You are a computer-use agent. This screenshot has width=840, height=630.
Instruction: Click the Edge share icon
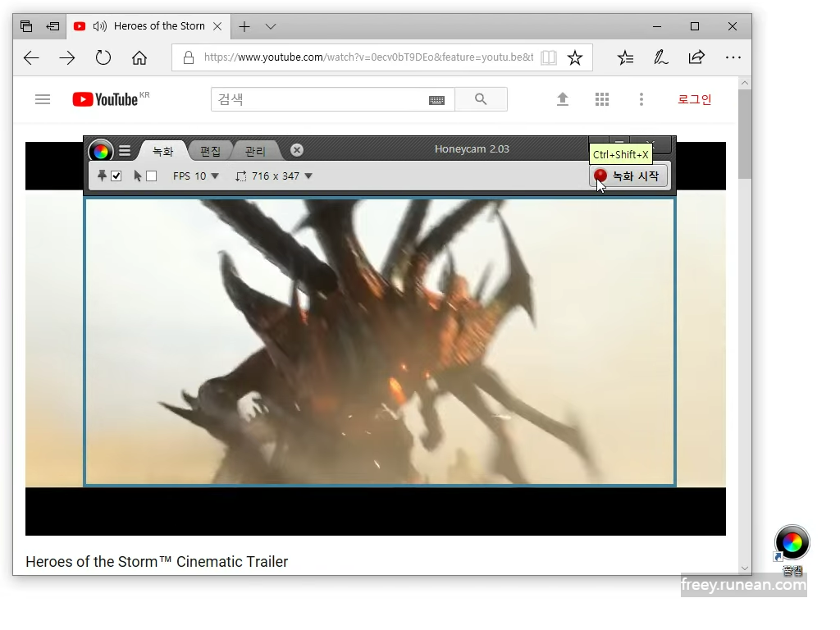pos(696,57)
